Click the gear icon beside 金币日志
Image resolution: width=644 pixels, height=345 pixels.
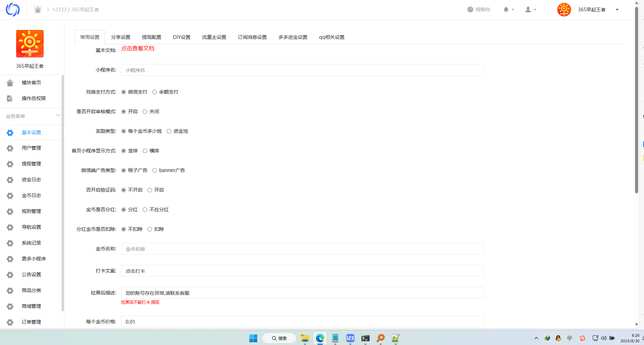10,196
